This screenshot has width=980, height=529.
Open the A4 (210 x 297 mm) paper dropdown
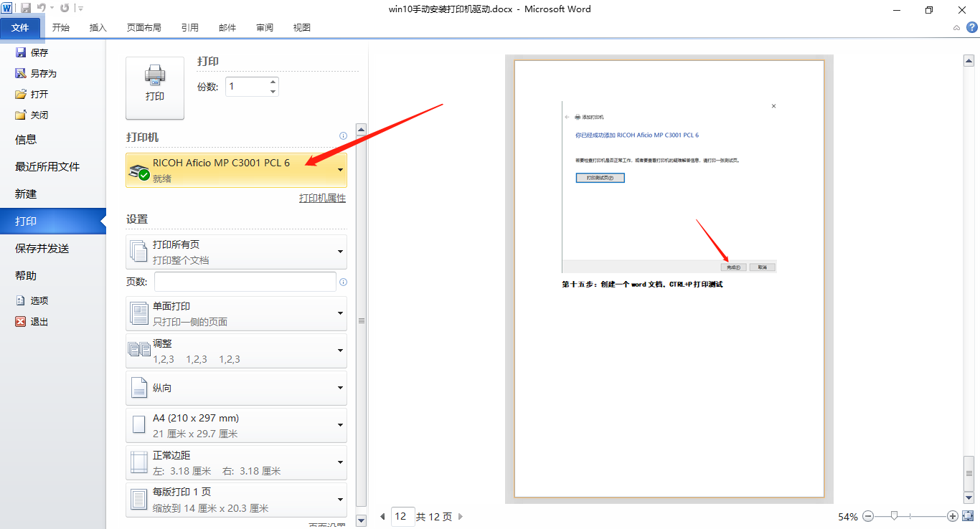tap(236, 425)
